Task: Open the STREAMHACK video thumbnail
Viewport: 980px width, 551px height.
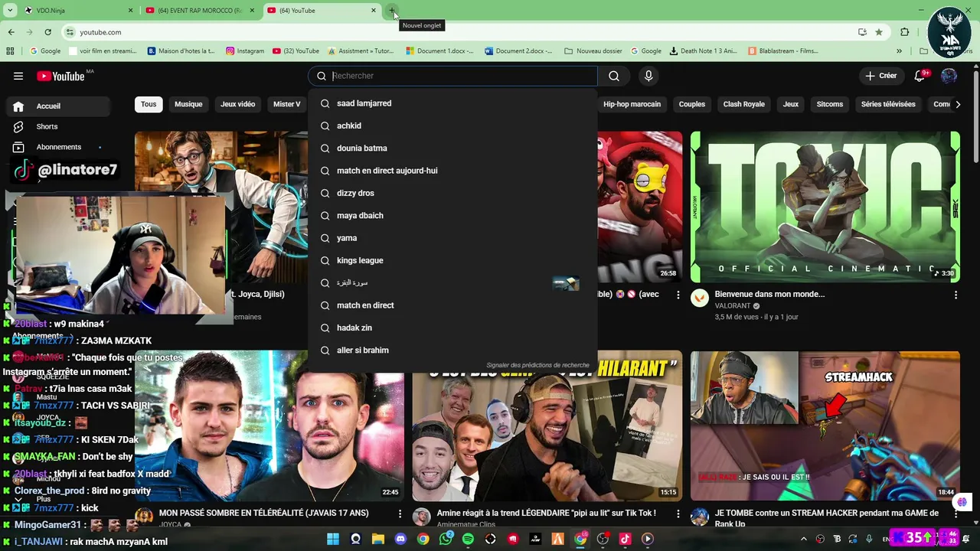Action: [x=825, y=425]
